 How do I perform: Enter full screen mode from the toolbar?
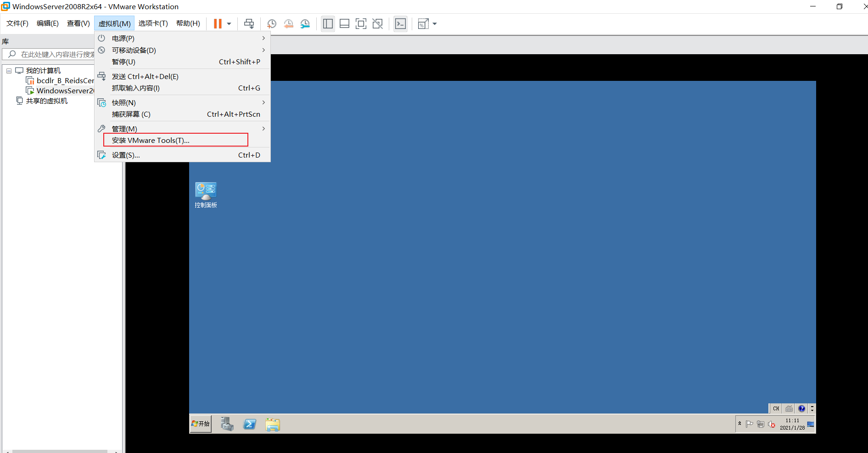tap(361, 23)
